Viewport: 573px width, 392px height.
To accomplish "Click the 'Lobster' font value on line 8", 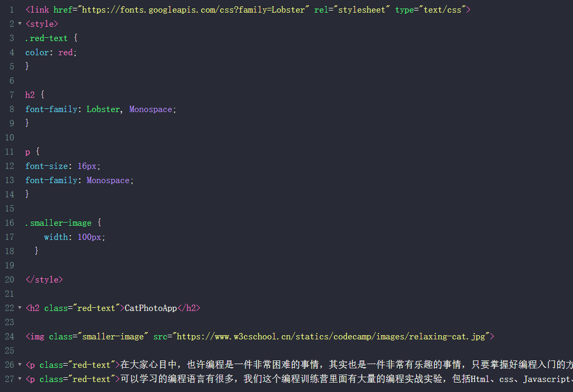I will coord(103,109).
